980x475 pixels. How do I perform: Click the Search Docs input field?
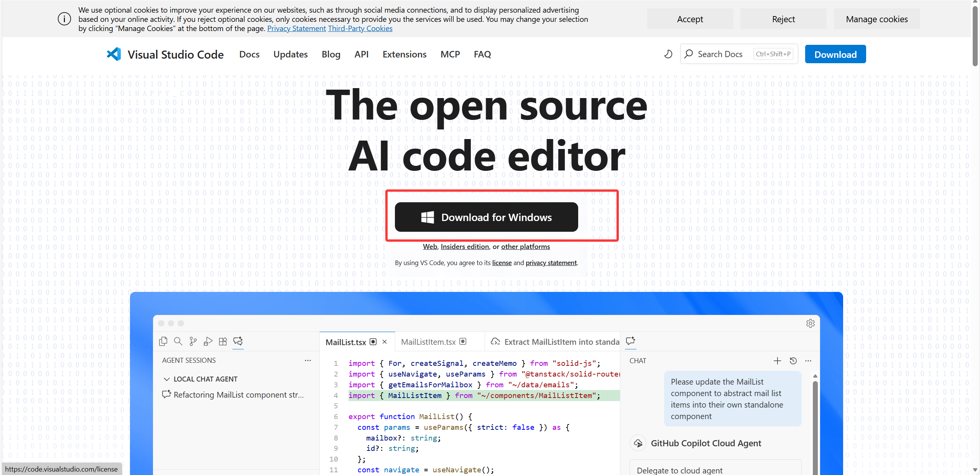721,54
